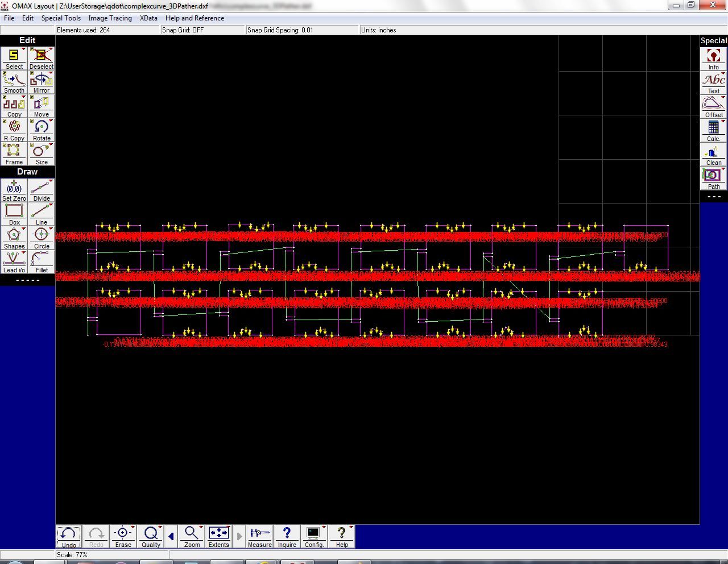728x564 pixels.
Task: Click the Snap Grid Spacing field
Action: [302, 30]
